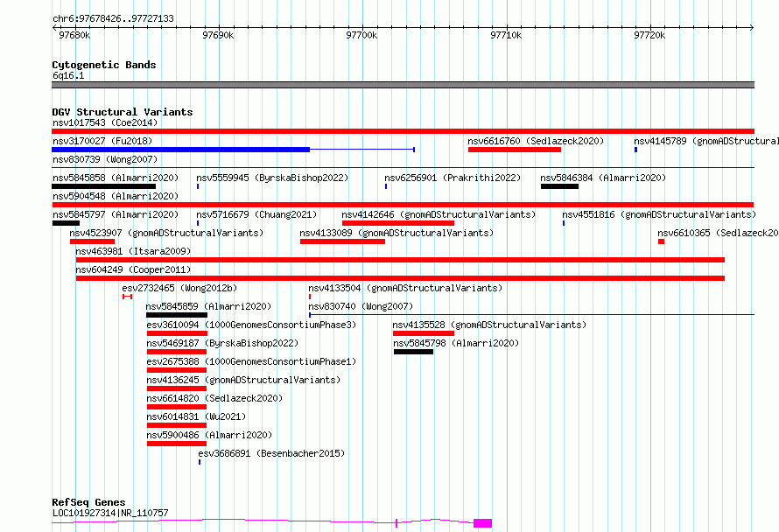
Task: Click nsv4133504 gnomAD variant label
Action: (405, 288)
